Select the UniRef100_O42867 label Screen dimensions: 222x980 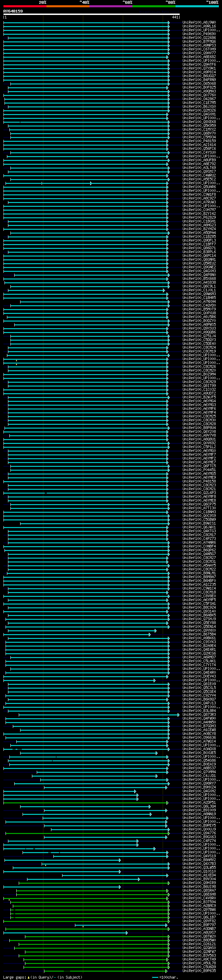199,99
